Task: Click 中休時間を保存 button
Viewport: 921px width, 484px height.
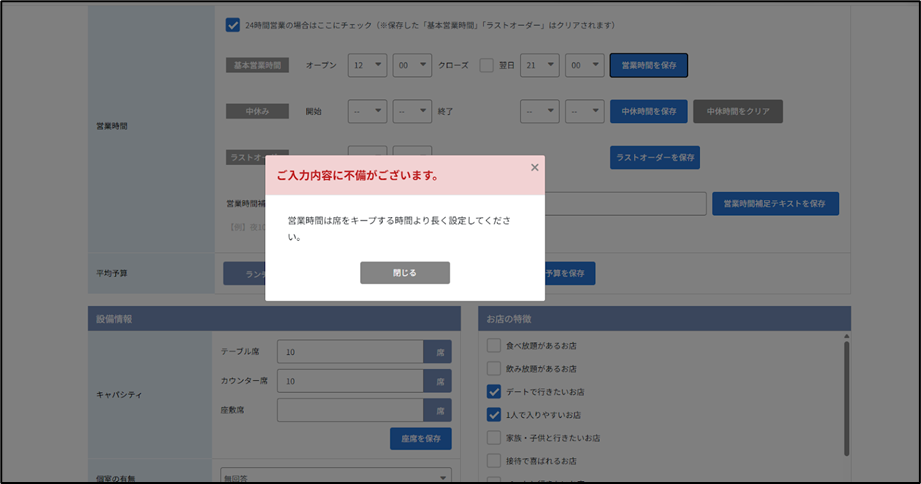Action: (x=649, y=111)
